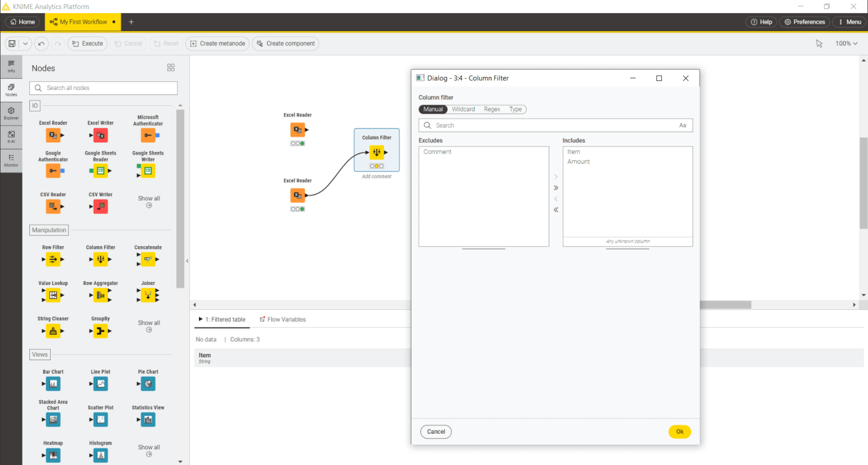This screenshot has height=465, width=868.
Task: Select the Line Plot node icon
Action: [x=101, y=384]
